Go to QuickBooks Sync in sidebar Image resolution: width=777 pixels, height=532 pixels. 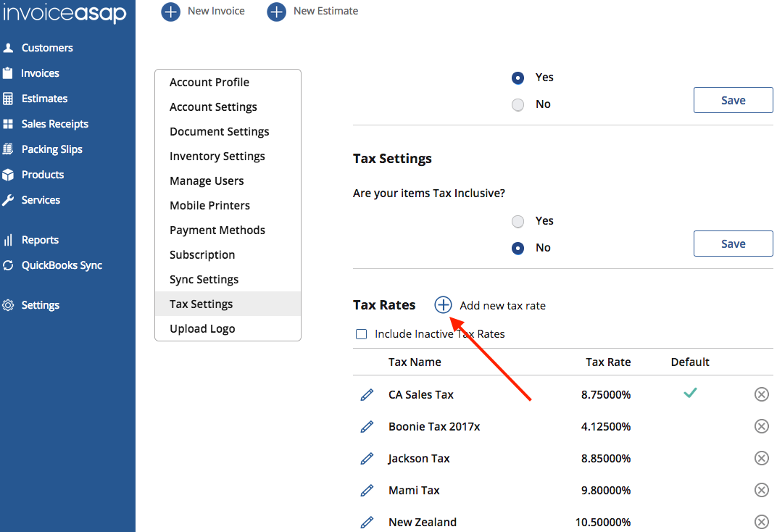[62, 265]
